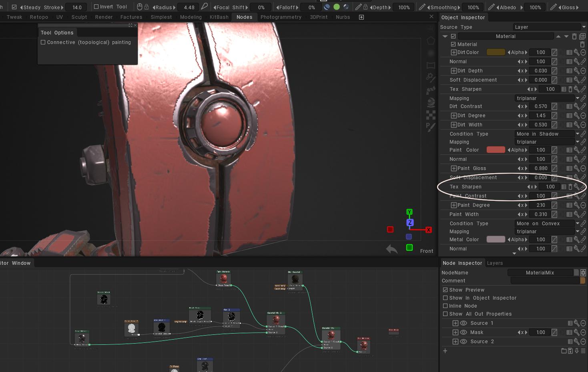The width and height of the screenshot is (588, 372).
Task: Open the Source Type Layer dropdown
Action: (550, 27)
